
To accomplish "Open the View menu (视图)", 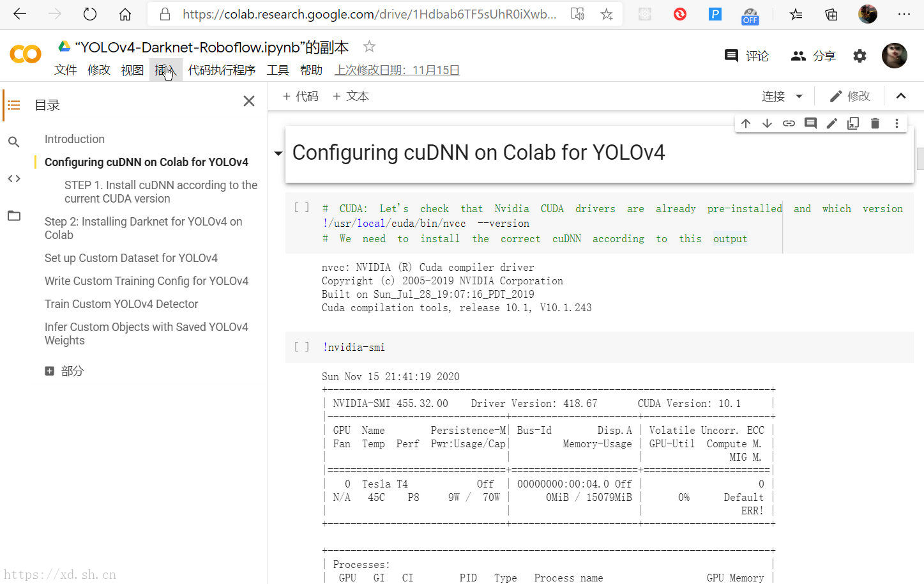I will (x=133, y=70).
